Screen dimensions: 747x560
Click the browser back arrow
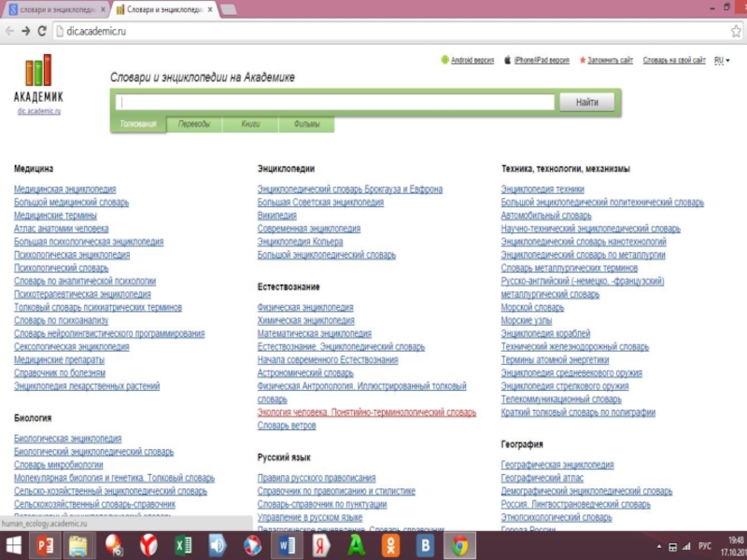tap(9, 31)
